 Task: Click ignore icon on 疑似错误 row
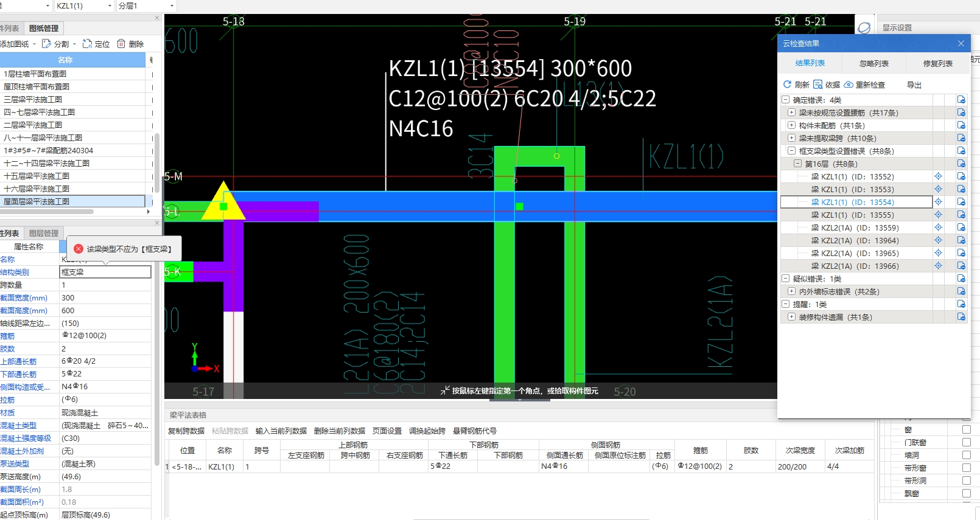(961, 279)
